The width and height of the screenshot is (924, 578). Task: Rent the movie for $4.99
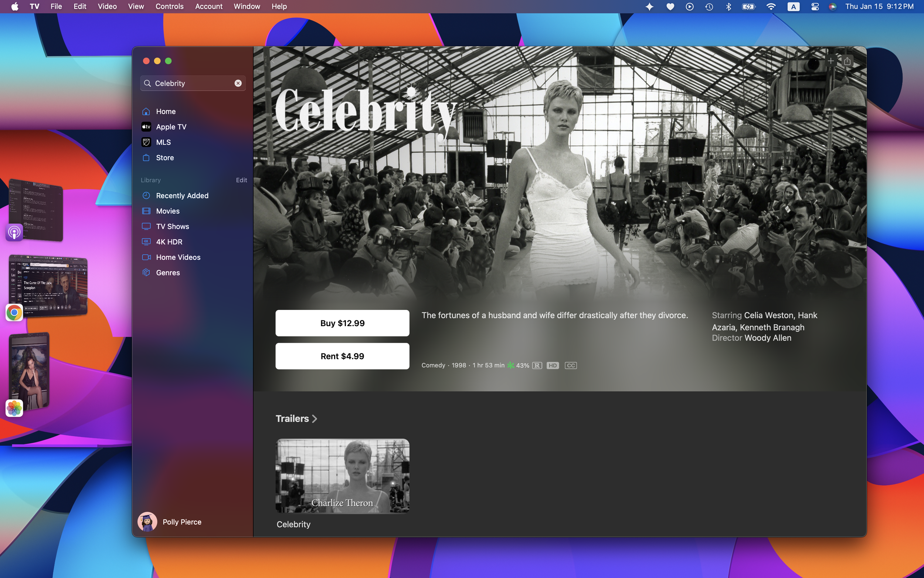coord(342,356)
